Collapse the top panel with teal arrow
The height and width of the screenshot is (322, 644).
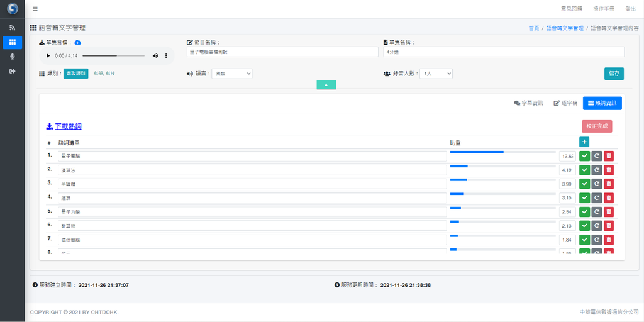(x=326, y=85)
